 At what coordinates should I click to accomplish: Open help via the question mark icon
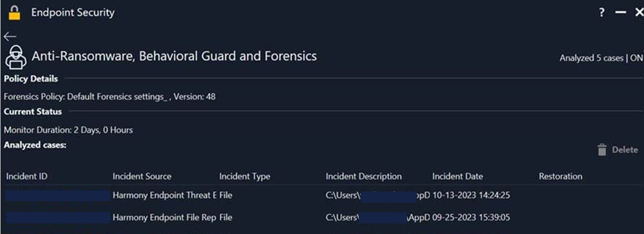coord(602,14)
